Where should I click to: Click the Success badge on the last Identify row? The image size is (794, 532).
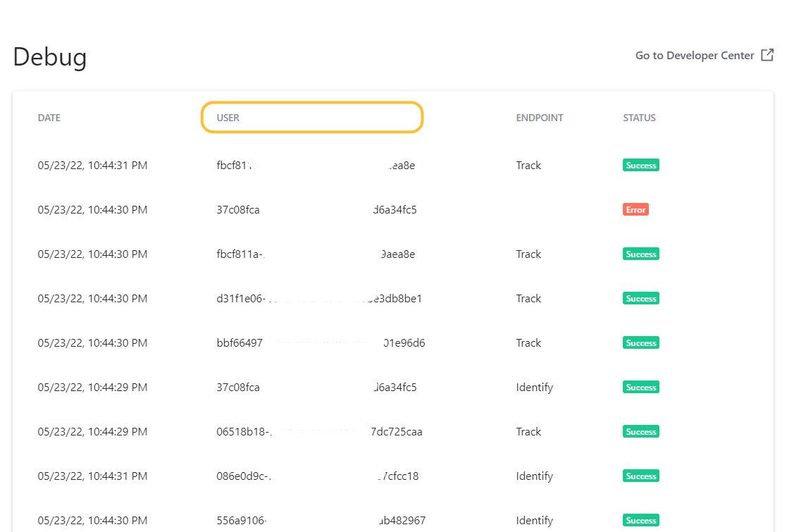click(640, 520)
